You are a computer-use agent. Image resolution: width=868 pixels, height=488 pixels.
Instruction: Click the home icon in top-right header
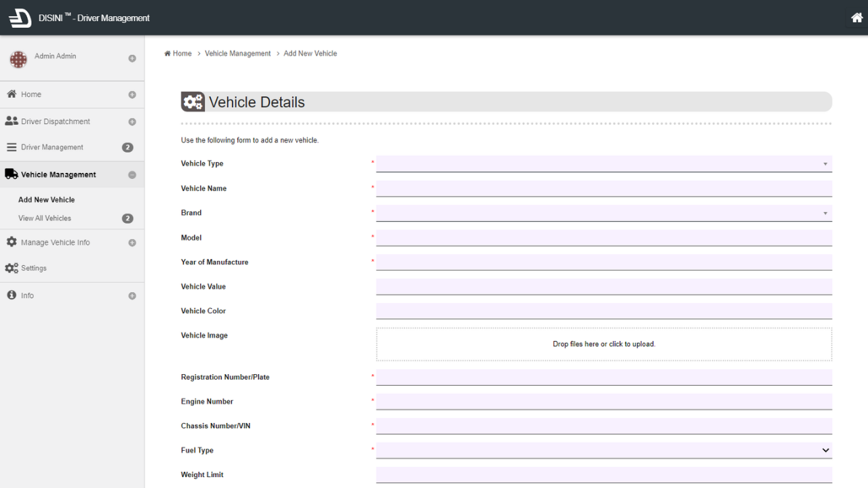[856, 18]
